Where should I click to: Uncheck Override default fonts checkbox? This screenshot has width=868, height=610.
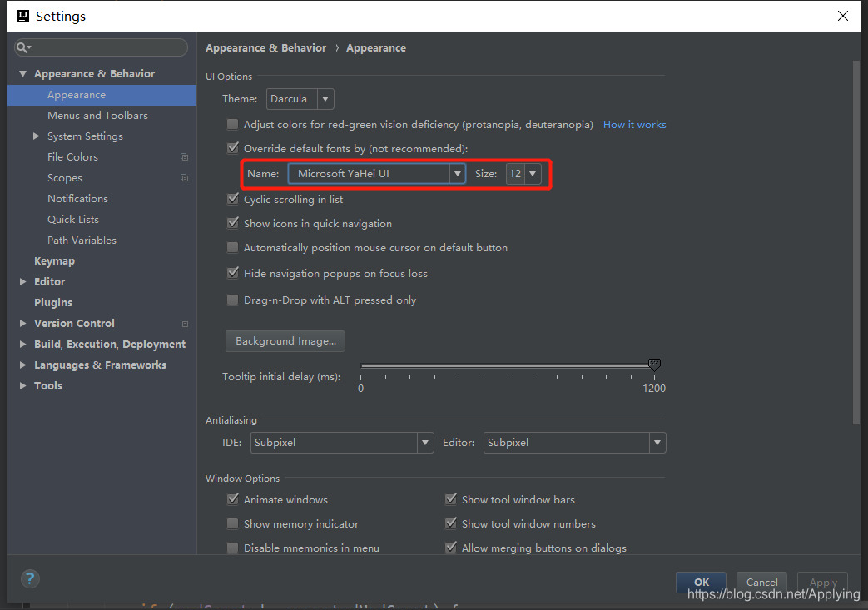(x=232, y=148)
